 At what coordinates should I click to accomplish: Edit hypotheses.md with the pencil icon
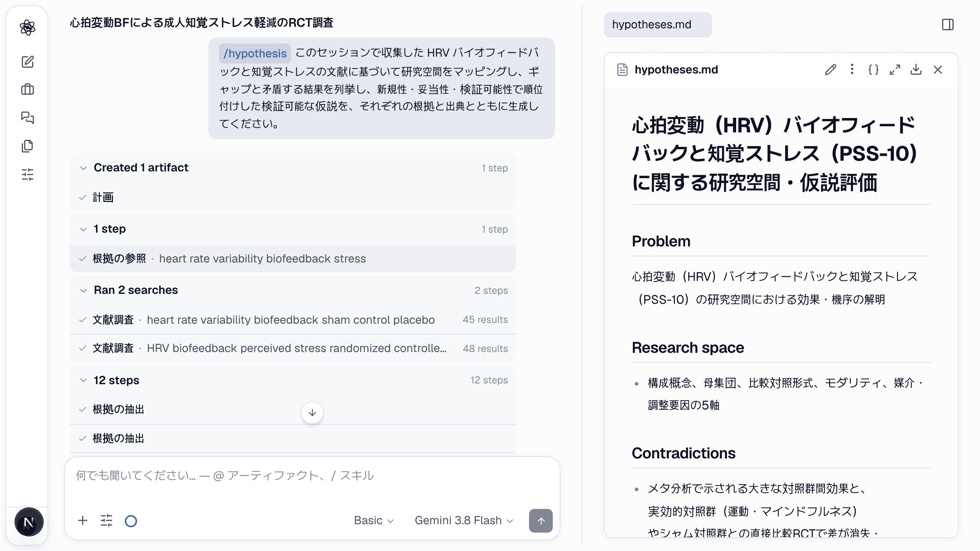(830, 70)
